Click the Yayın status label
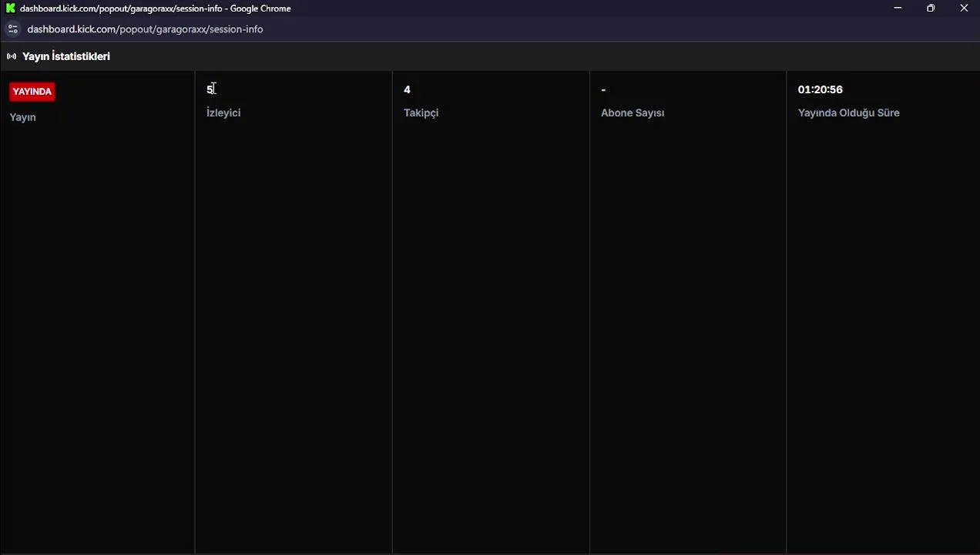980x555 pixels. tap(22, 117)
